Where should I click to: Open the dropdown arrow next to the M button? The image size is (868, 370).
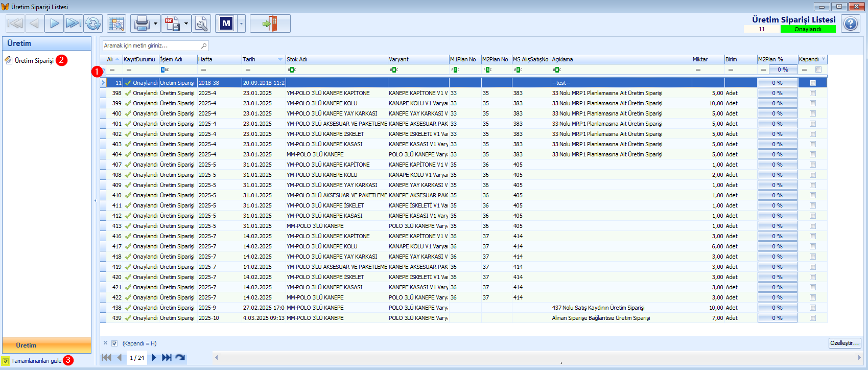[241, 24]
